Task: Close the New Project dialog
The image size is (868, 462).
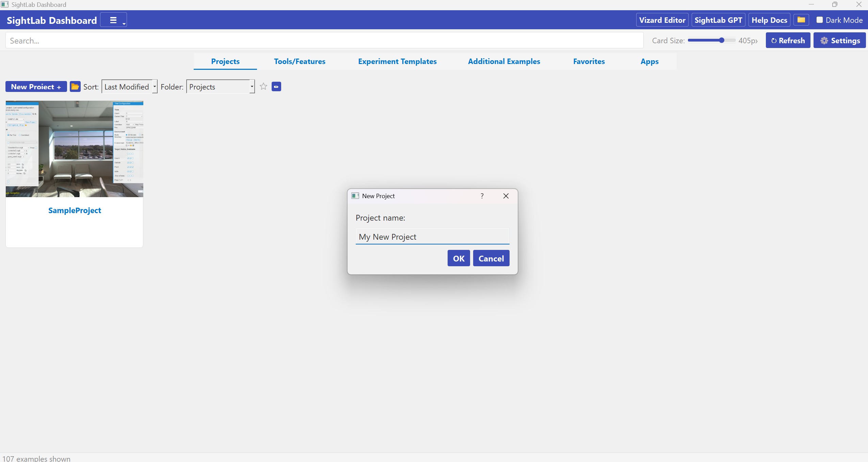Action: tap(506, 196)
